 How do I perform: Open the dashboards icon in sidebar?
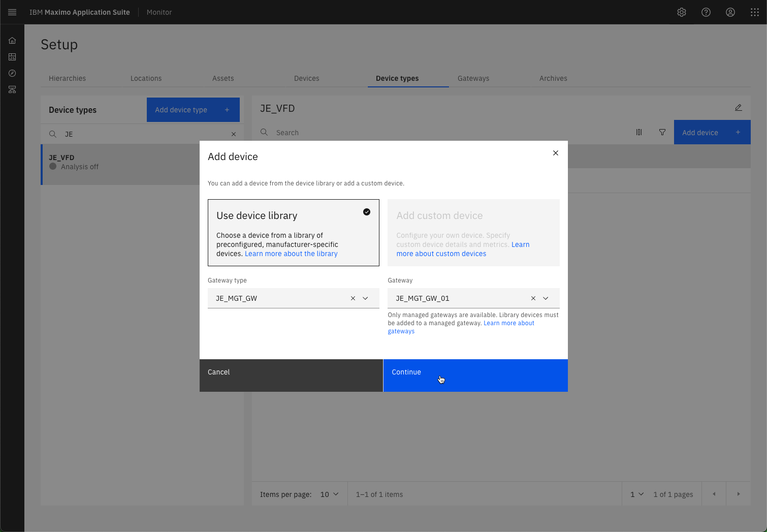(12, 57)
